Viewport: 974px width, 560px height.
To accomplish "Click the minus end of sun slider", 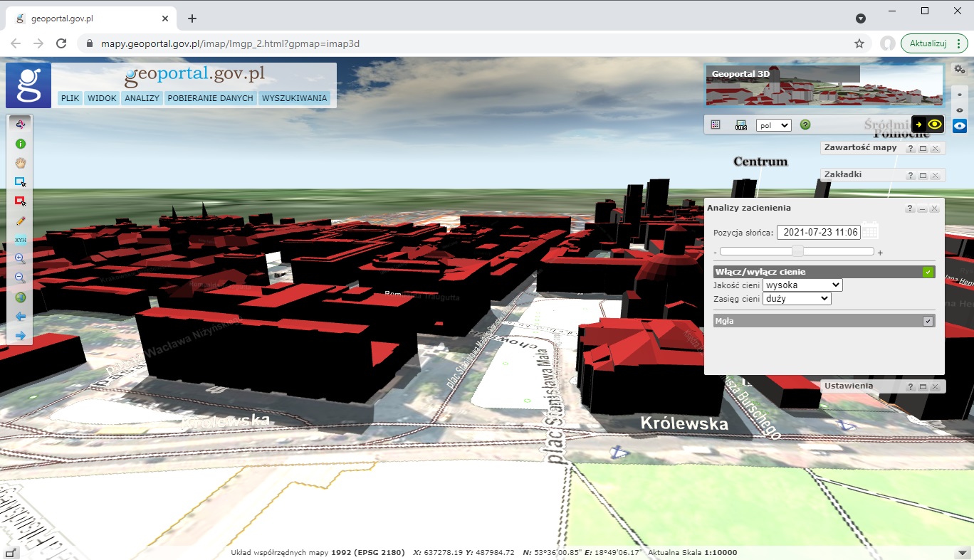I will click(715, 253).
